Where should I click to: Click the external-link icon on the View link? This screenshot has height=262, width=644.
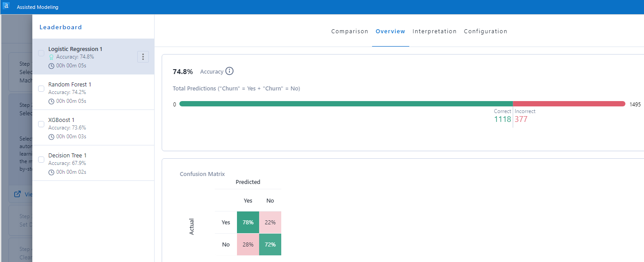click(x=18, y=194)
